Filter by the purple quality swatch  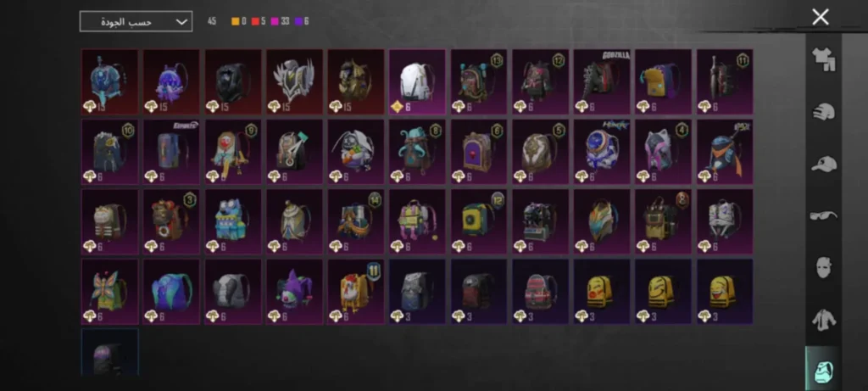(x=298, y=21)
